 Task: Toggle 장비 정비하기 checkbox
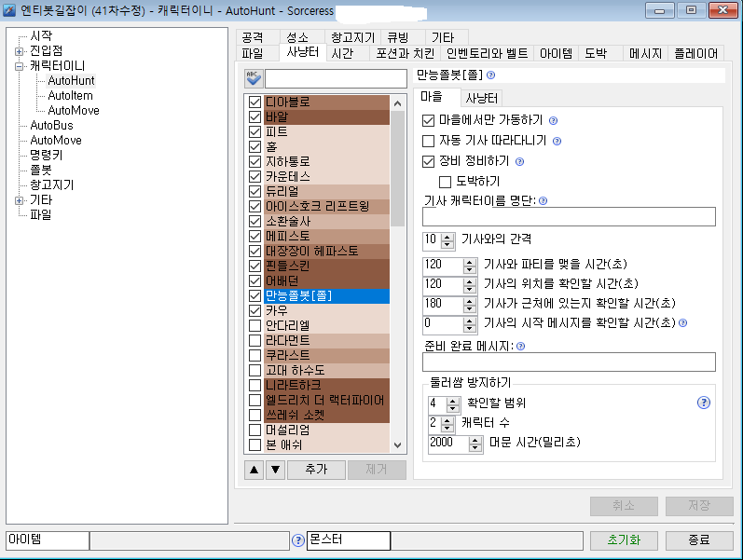coord(428,161)
